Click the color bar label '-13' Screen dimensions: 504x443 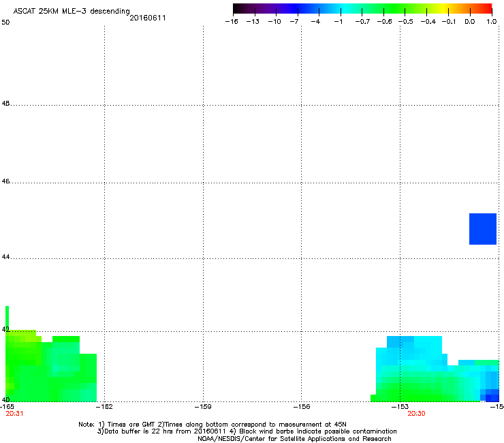click(x=253, y=22)
